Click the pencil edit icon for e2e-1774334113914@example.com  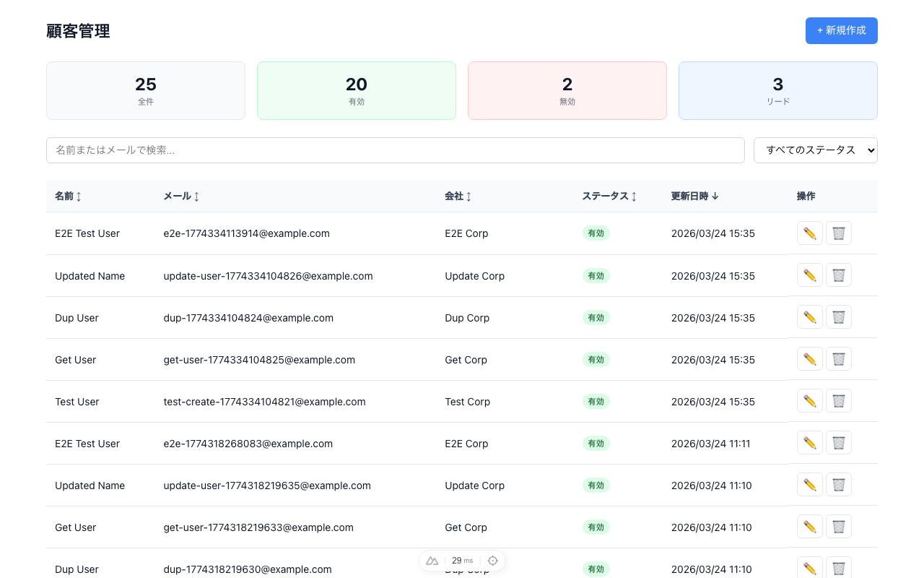809,233
